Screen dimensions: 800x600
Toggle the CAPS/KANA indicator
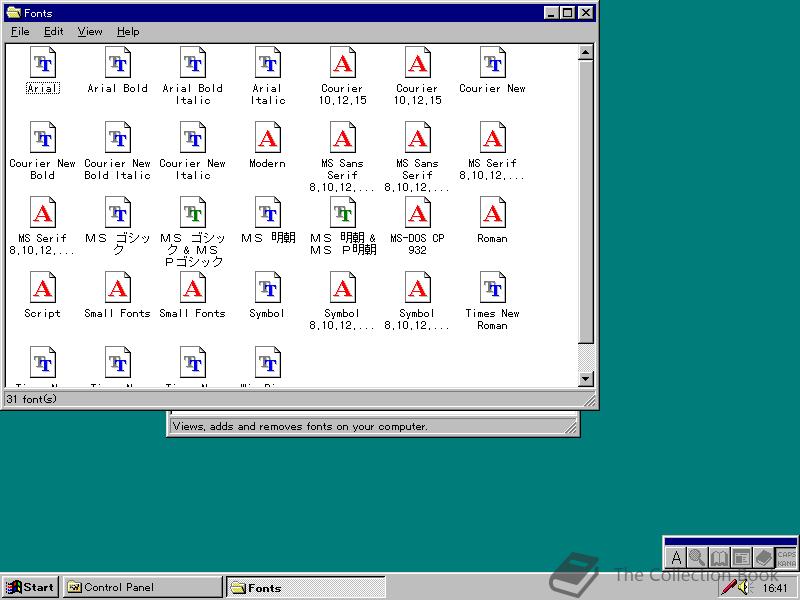click(x=783, y=557)
